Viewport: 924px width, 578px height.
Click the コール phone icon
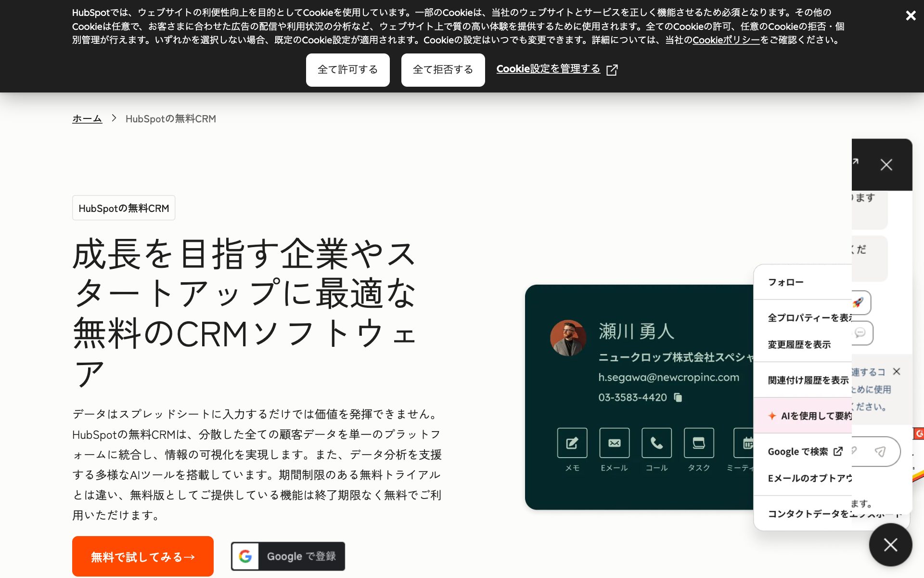click(656, 443)
